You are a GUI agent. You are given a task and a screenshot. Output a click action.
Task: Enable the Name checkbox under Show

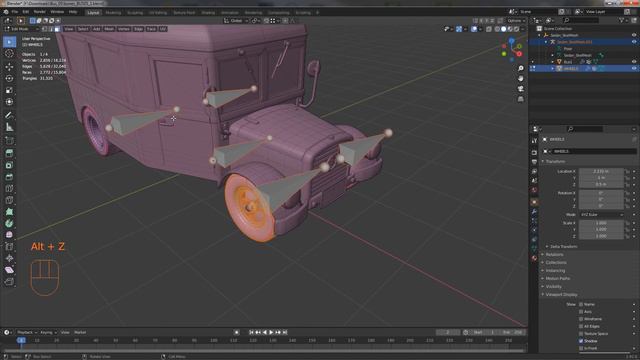[581, 304]
